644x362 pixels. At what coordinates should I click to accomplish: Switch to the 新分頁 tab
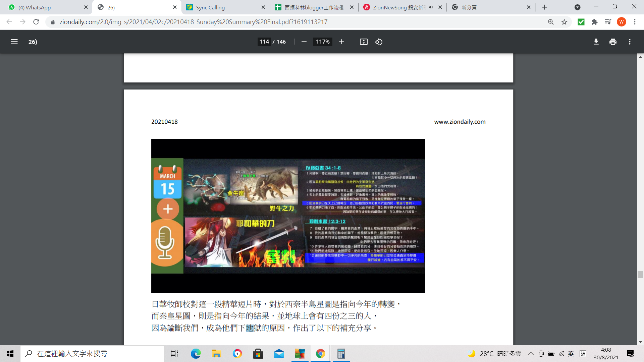491,7
